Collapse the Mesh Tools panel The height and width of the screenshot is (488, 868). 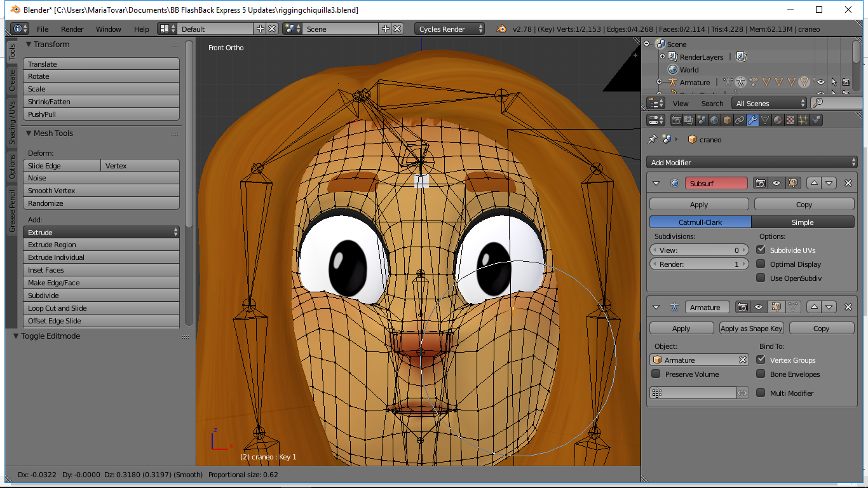pyautogui.click(x=29, y=133)
